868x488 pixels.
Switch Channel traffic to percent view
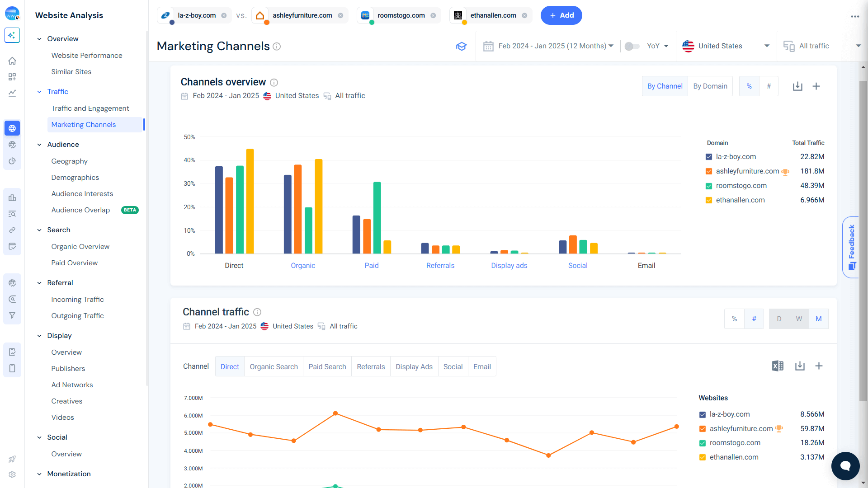pos(735,319)
